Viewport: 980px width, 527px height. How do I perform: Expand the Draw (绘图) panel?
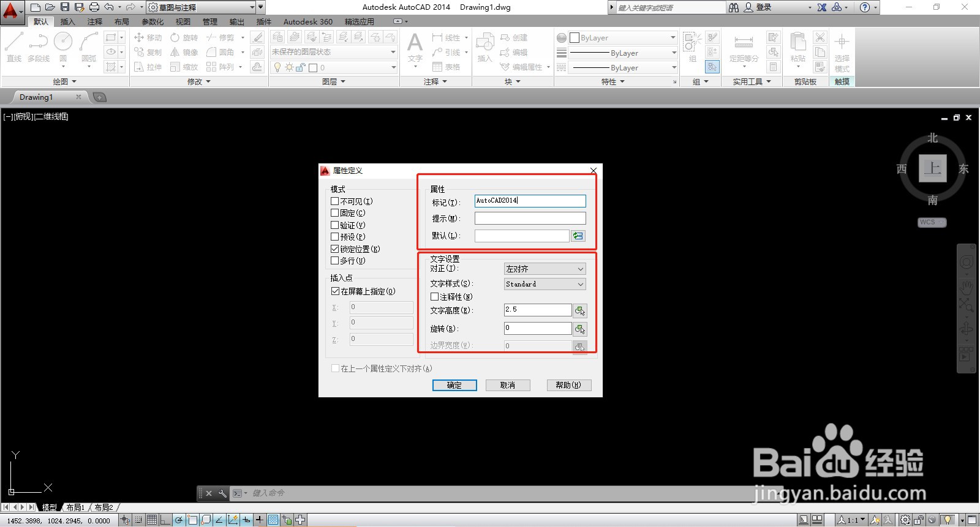pyautogui.click(x=65, y=81)
